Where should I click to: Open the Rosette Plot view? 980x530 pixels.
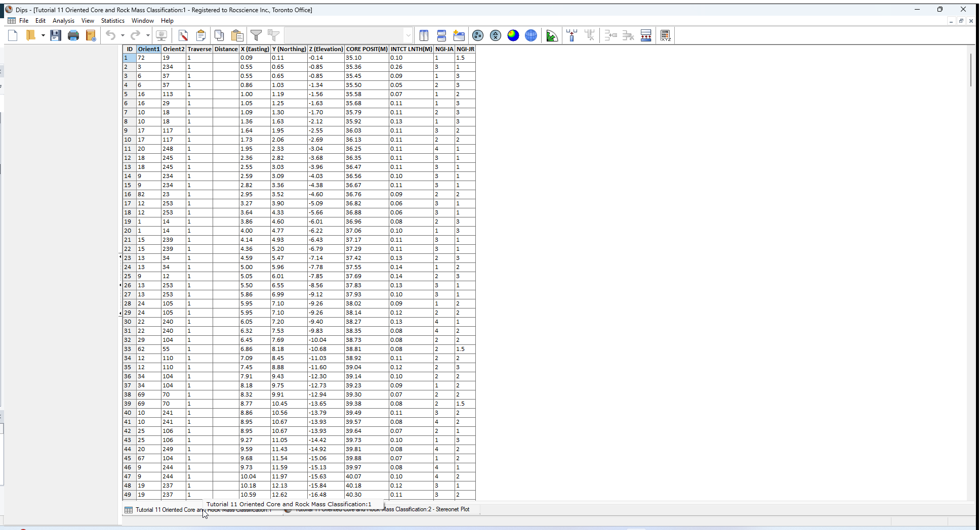coord(552,35)
